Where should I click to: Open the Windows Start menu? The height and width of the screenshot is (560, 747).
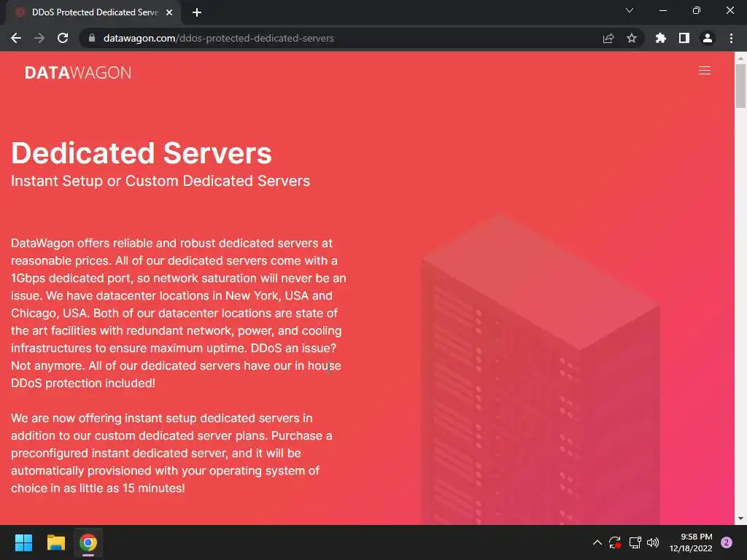coord(23,542)
